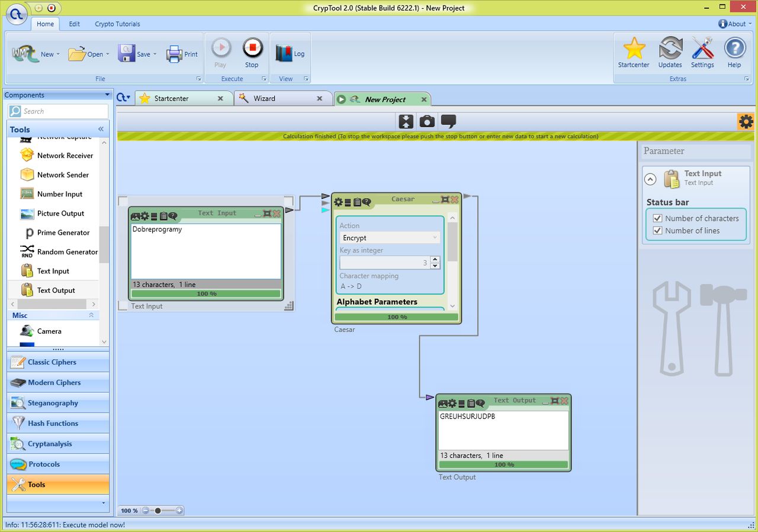Screen dimensions: 758x532
Task: Click the gear icon on Text Input component
Action: pyautogui.click(x=144, y=216)
